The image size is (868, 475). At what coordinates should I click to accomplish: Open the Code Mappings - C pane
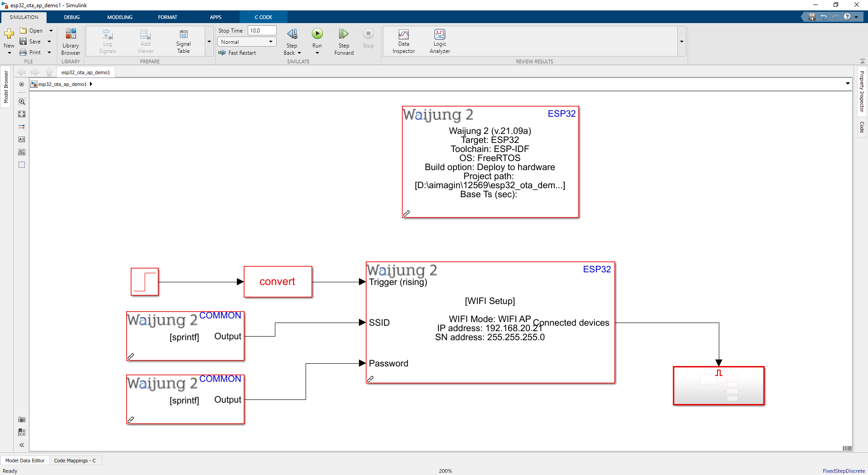(x=75, y=461)
